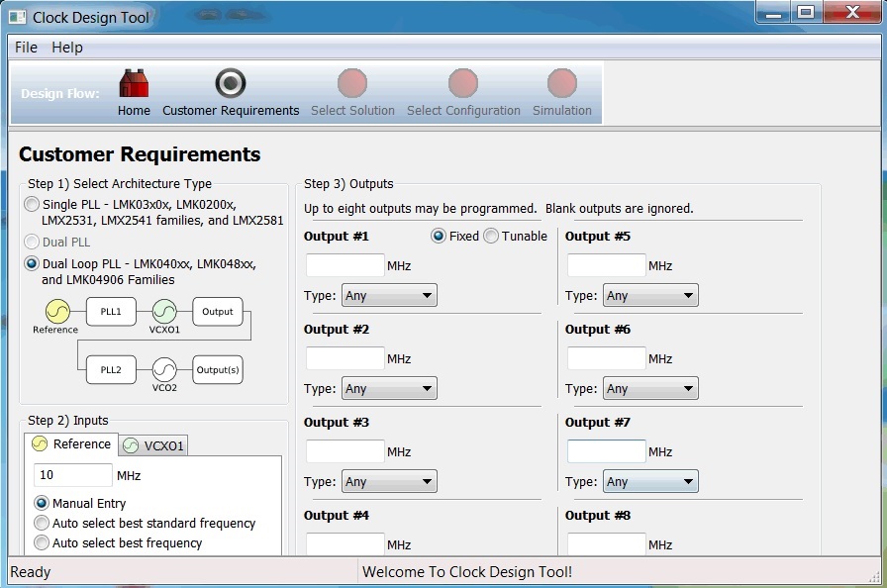
Task: Select Auto select best standard frequency
Action: 42,523
